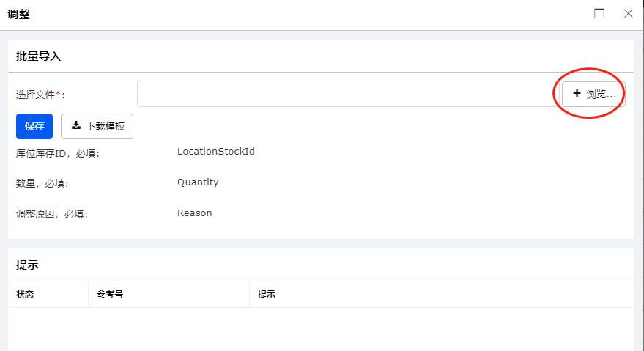Image resolution: width=644 pixels, height=351 pixels.
Task: Maximize the 调整 dialog window
Action: (599, 14)
